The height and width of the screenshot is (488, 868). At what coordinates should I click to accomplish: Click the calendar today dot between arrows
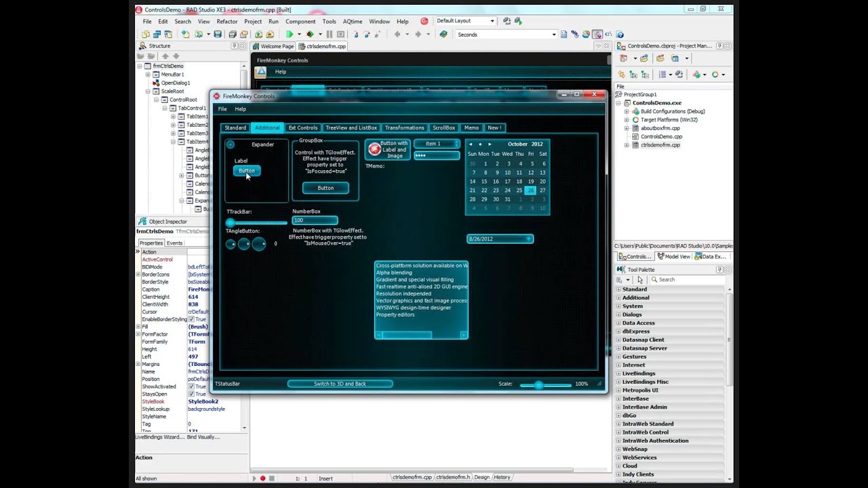[480, 144]
